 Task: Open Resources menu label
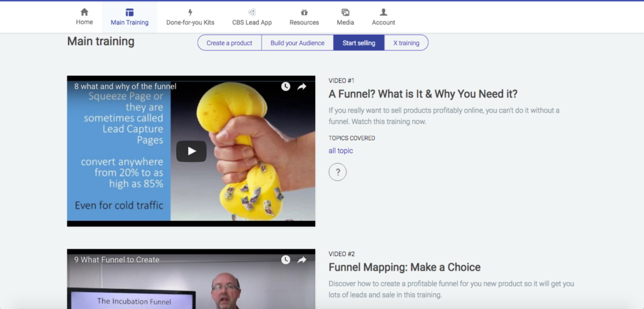[x=304, y=23]
